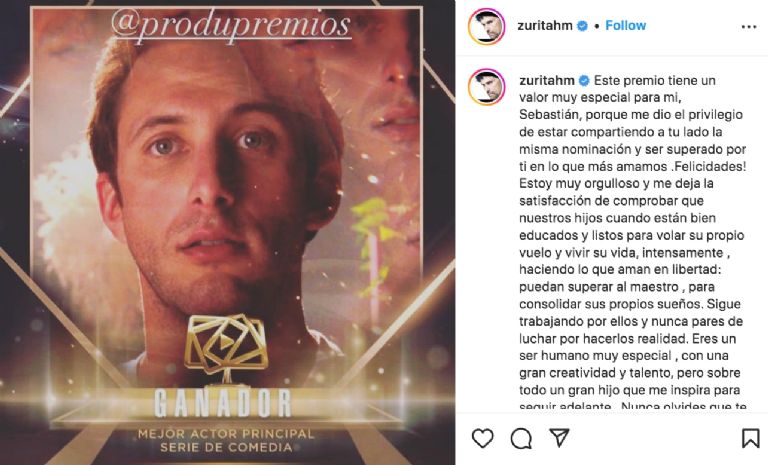This screenshot has height=465, width=768.
Task: Open the profile picture in the post header
Action: point(486,26)
